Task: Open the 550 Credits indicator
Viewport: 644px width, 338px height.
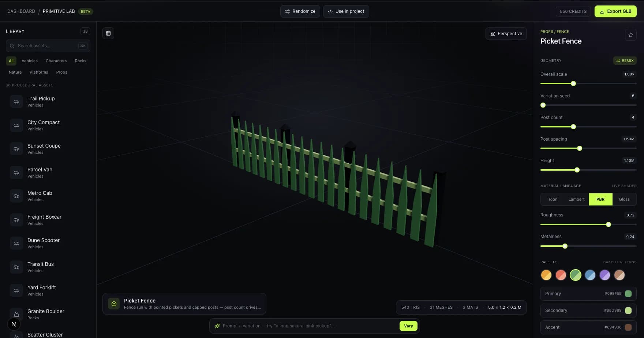Action: (573, 11)
